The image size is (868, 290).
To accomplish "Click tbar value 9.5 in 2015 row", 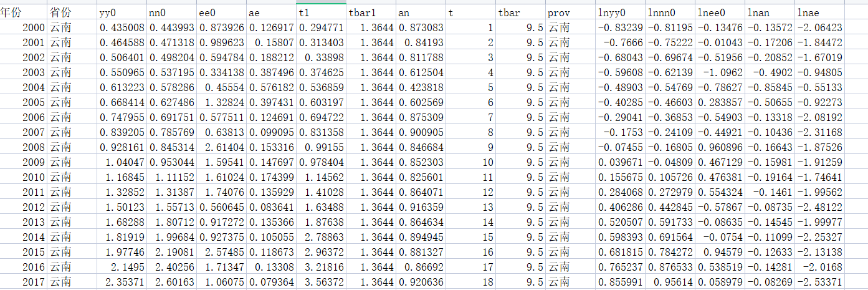I will click(x=521, y=252).
